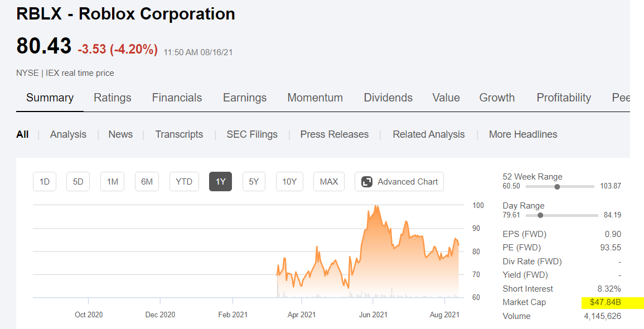The width and height of the screenshot is (644, 329).
Task: Open the Momentum tab
Action: pos(315,98)
